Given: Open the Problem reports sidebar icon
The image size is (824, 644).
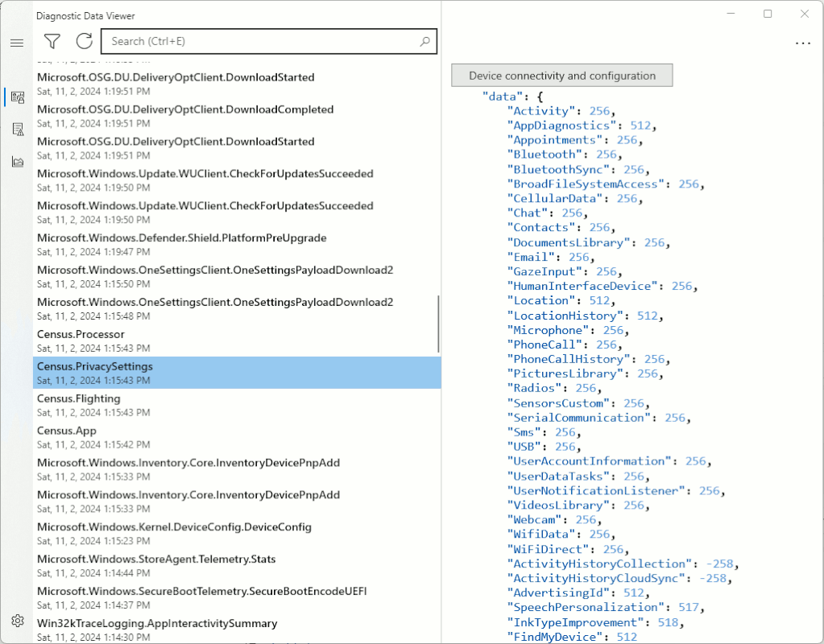Looking at the screenshot, I should 18,130.
